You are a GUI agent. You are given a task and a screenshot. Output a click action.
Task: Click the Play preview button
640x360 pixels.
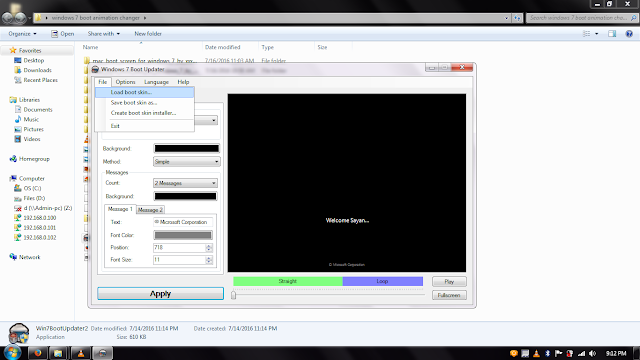click(x=449, y=282)
